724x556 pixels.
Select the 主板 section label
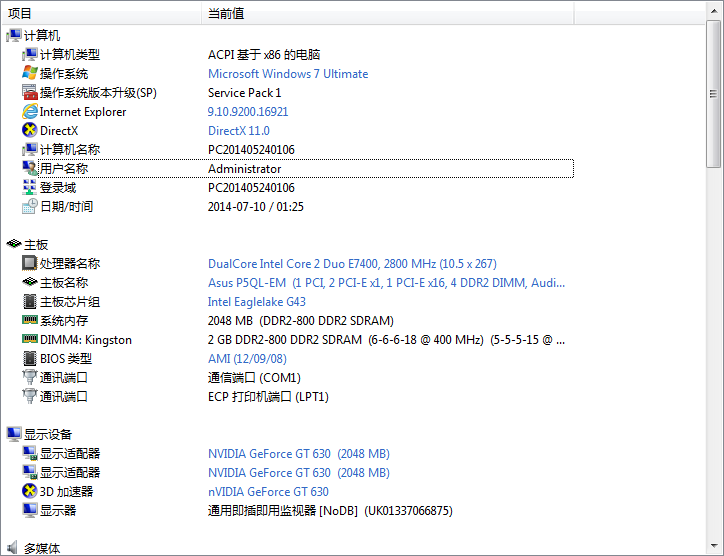coord(36,244)
